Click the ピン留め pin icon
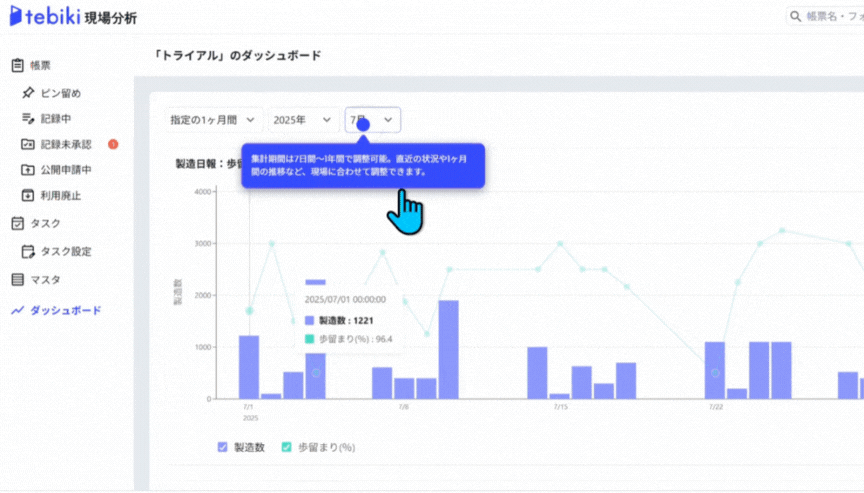864x493 pixels. tap(28, 93)
